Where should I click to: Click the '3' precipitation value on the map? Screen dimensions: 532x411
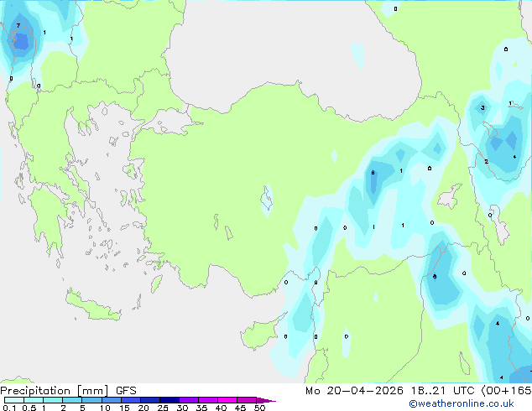482,108
